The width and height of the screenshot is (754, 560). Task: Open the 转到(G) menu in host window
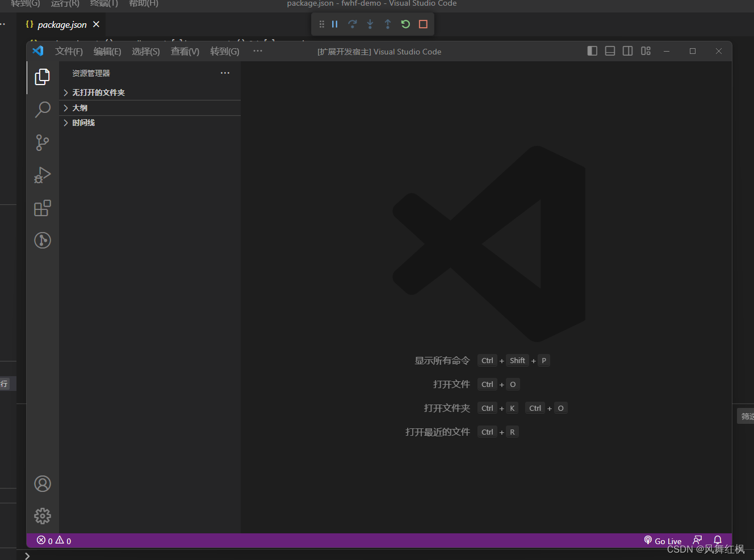pyautogui.click(x=225, y=52)
